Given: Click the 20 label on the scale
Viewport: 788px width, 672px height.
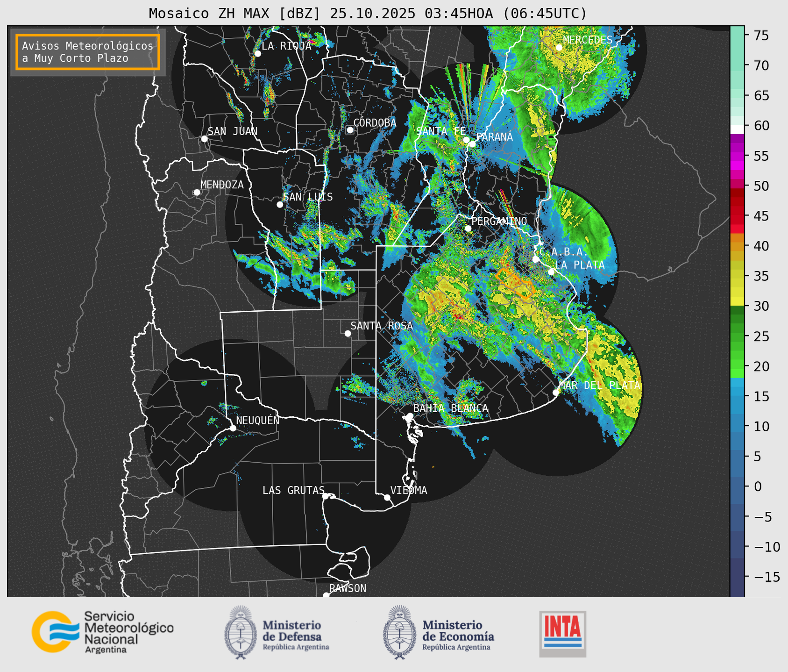Looking at the screenshot, I should pos(761,366).
